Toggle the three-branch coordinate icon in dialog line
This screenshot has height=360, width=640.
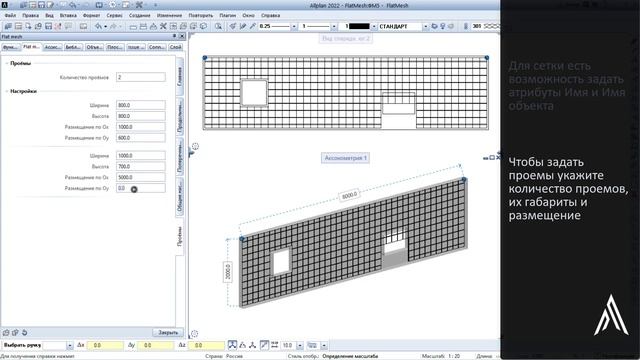(x=253, y=345)
